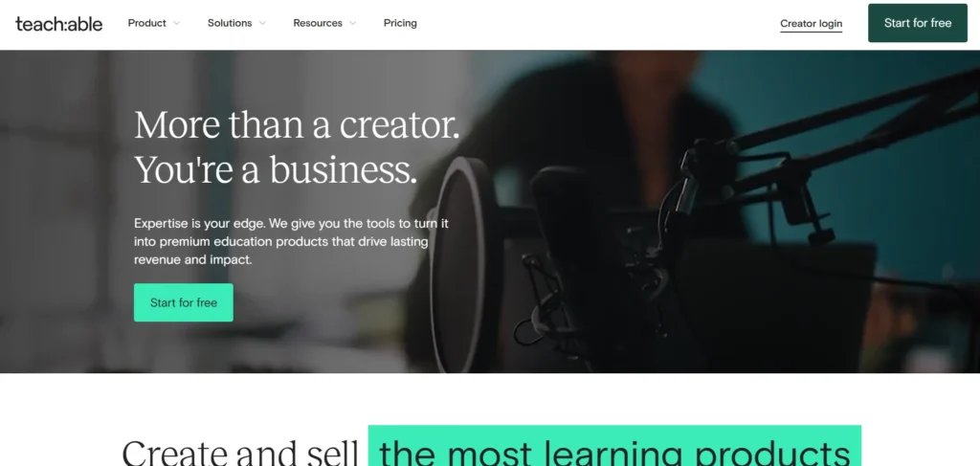
Task: Open the Resources menu
Action: tap(318, 23)
